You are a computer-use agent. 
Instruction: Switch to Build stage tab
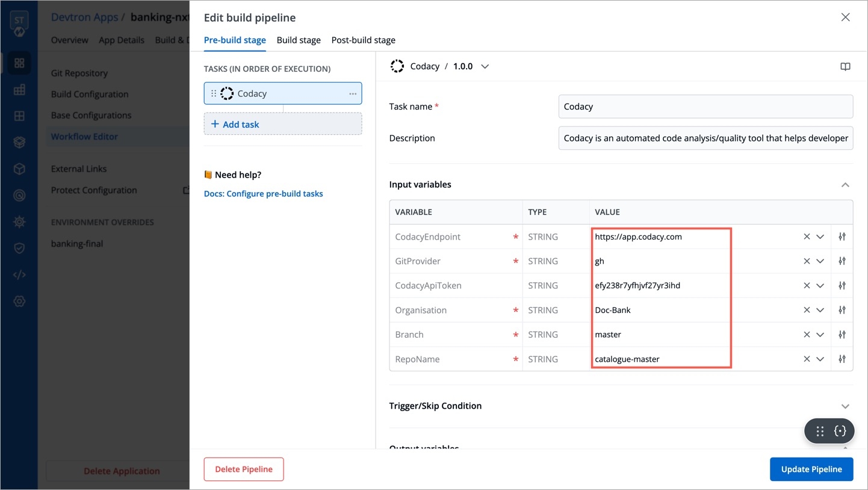click(299, 40)
